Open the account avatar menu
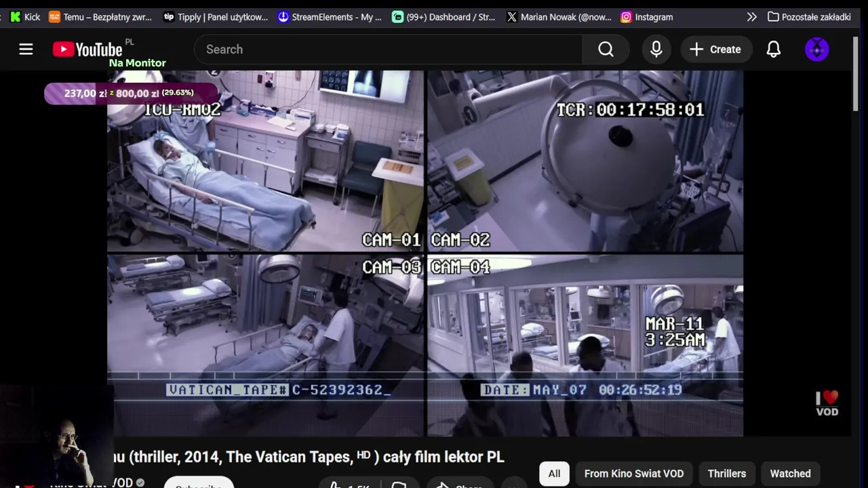The image size is (868, 488). [816, 49]
